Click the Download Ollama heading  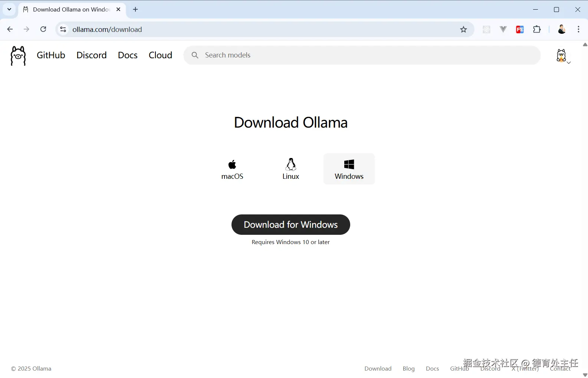291,122
